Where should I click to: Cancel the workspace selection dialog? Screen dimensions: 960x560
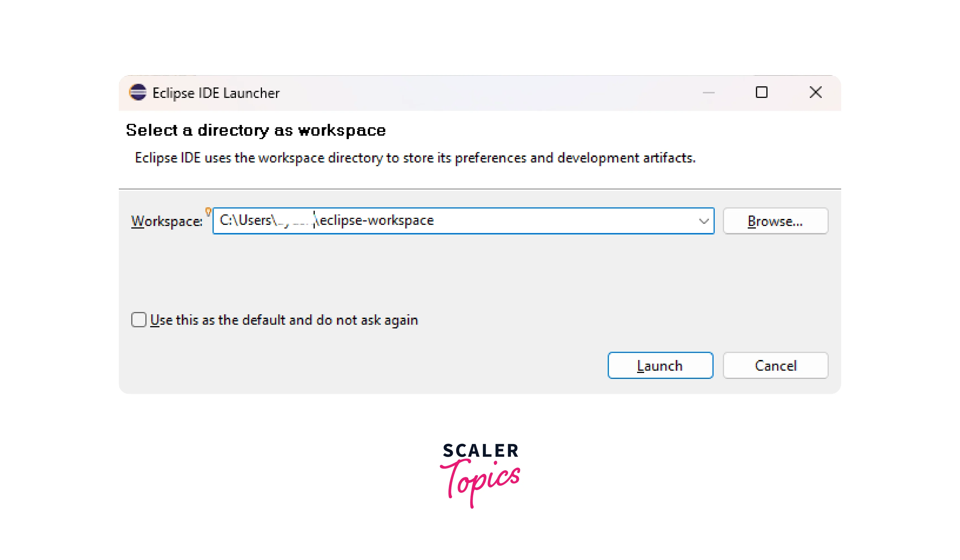pos(775,365)
